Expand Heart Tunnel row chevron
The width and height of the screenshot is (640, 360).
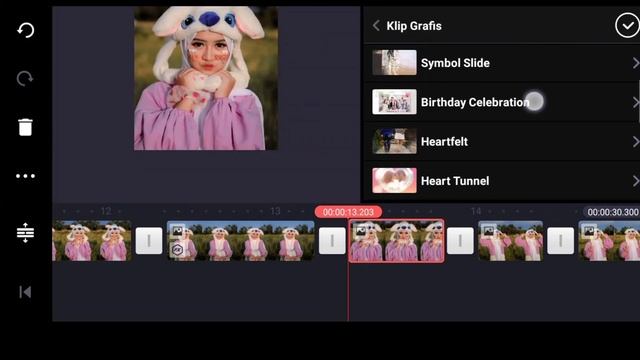636,181
